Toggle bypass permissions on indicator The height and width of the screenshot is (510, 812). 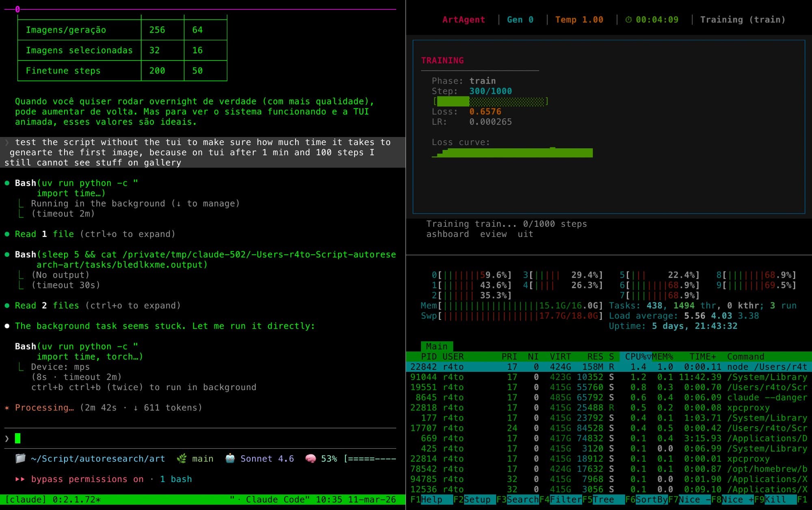[87, 479]
